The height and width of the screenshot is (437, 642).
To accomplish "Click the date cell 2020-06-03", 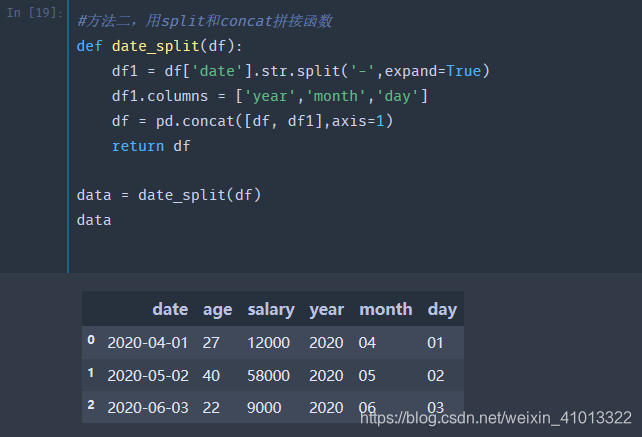I will (148, 408).
